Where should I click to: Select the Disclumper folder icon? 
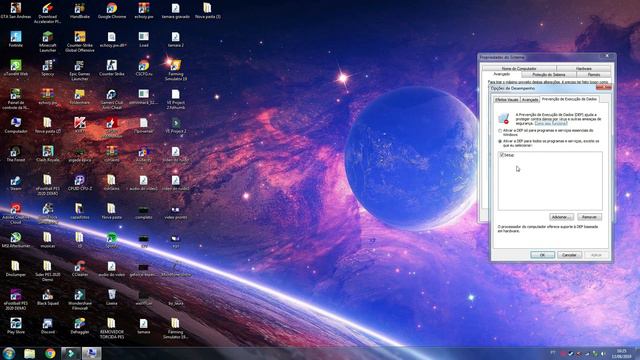pos(16,269)
